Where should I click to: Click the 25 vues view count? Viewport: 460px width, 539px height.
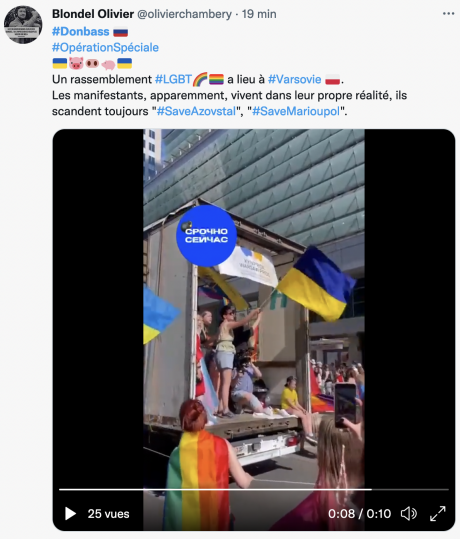(x=108, y=514)
